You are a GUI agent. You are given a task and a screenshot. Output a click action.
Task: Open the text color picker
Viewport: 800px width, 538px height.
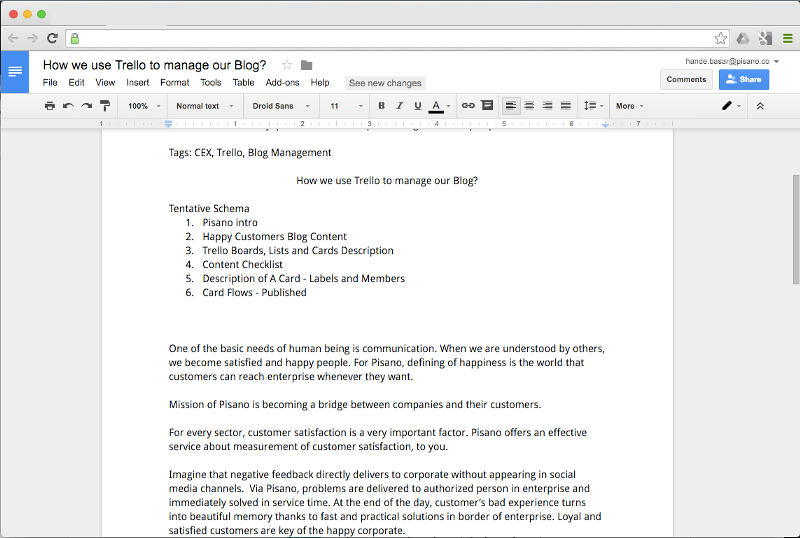pos(439,106)
